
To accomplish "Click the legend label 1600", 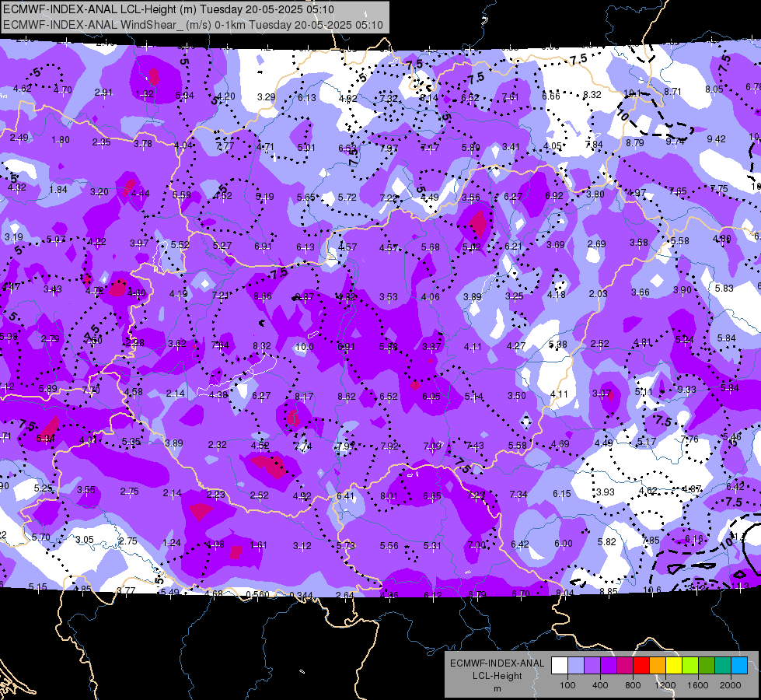I will coord(697,685).
